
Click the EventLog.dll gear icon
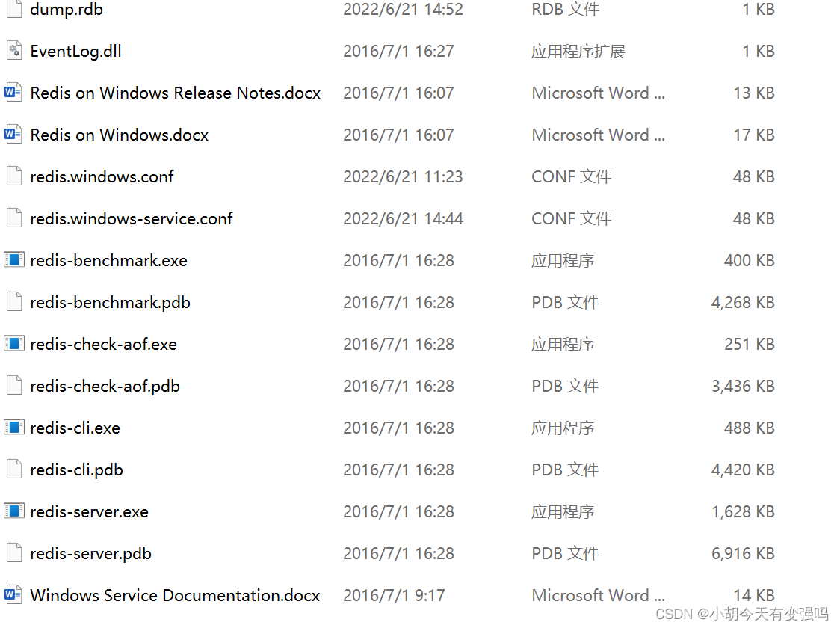pos(14,52)
